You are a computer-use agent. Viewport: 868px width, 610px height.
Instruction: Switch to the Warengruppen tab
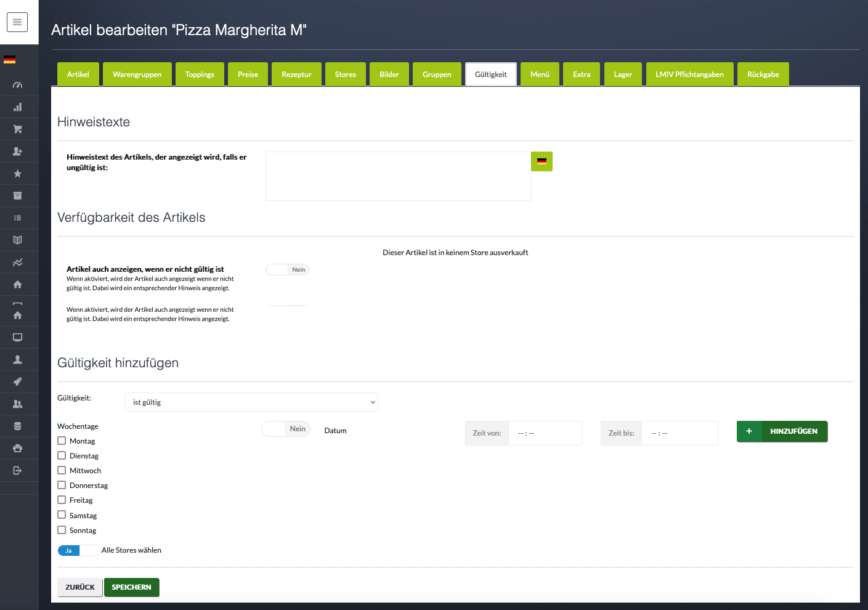click(137, 74)
